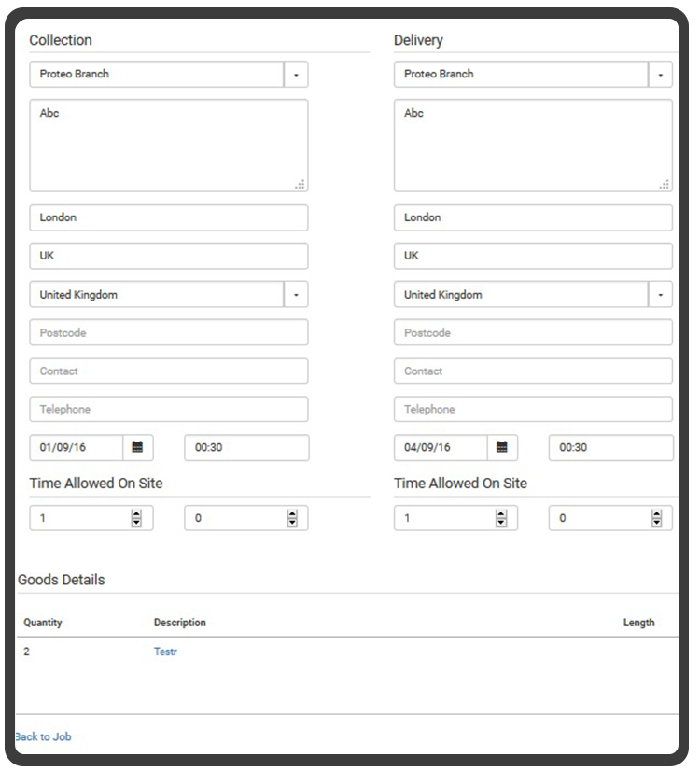Click the Collection address box containing Abc
700x771 pixels.
[169, 146]
